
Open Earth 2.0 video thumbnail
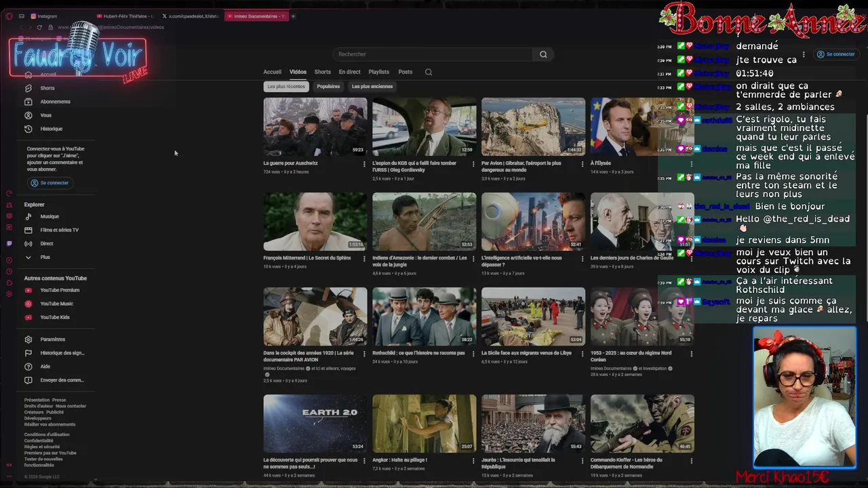(315, 424)
